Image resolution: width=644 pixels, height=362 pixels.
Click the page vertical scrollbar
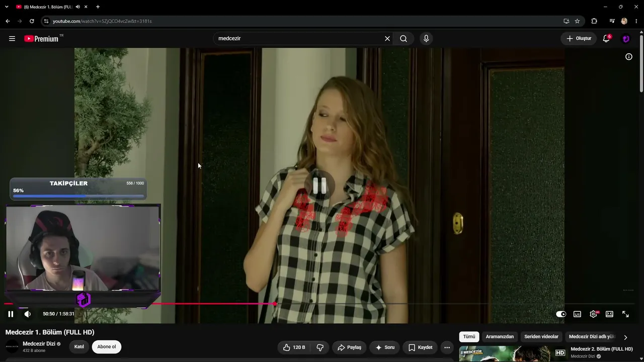click(641, 63)
